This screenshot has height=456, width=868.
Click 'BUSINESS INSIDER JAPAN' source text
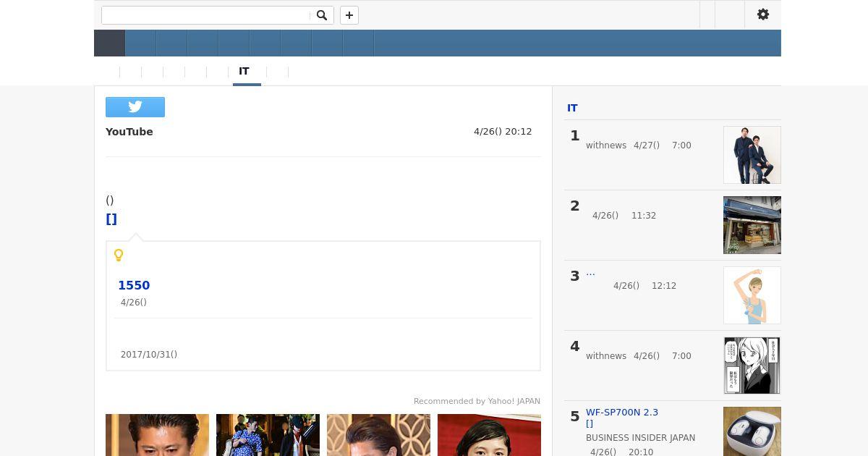641,438
